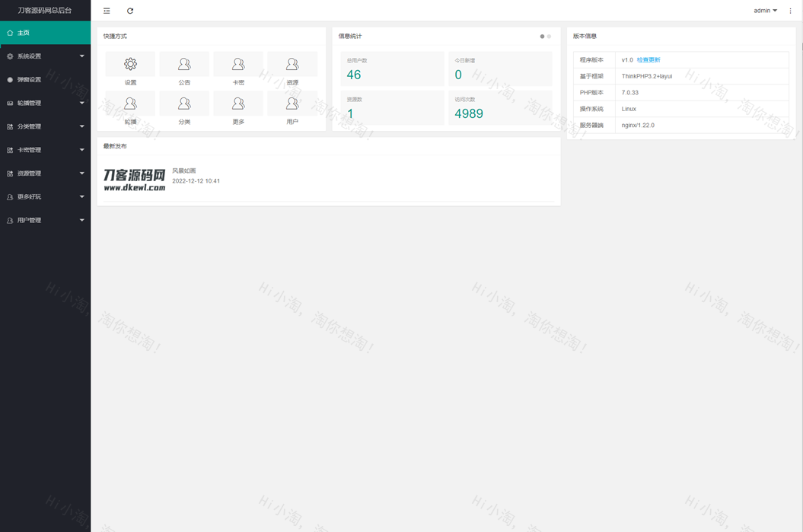Open the 刀客源码网 post thumbnail
The height and width of the screenshot is (532, 803).
click(x=134, y=180)
